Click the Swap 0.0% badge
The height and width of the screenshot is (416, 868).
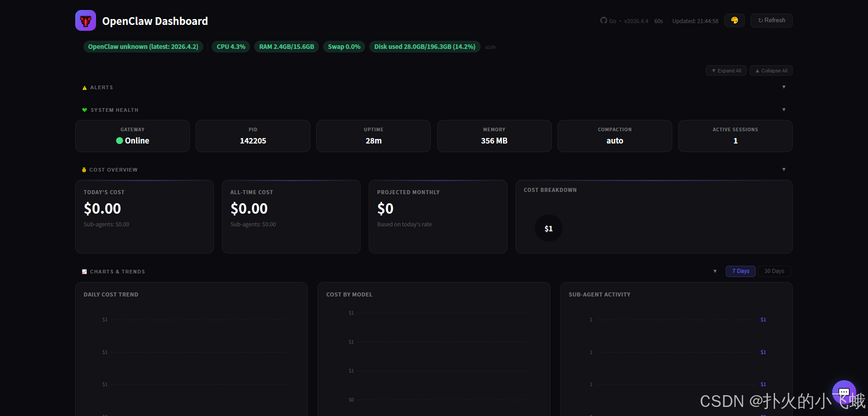tap(344, 47)
